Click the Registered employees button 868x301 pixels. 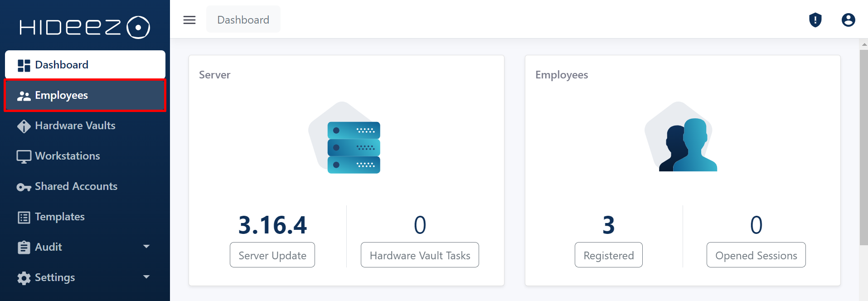pos(608,255)
